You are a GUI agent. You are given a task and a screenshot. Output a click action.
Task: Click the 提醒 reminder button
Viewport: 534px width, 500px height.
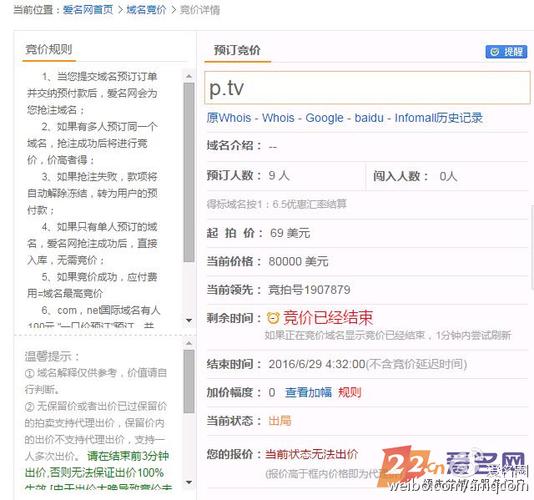(506, 52)
